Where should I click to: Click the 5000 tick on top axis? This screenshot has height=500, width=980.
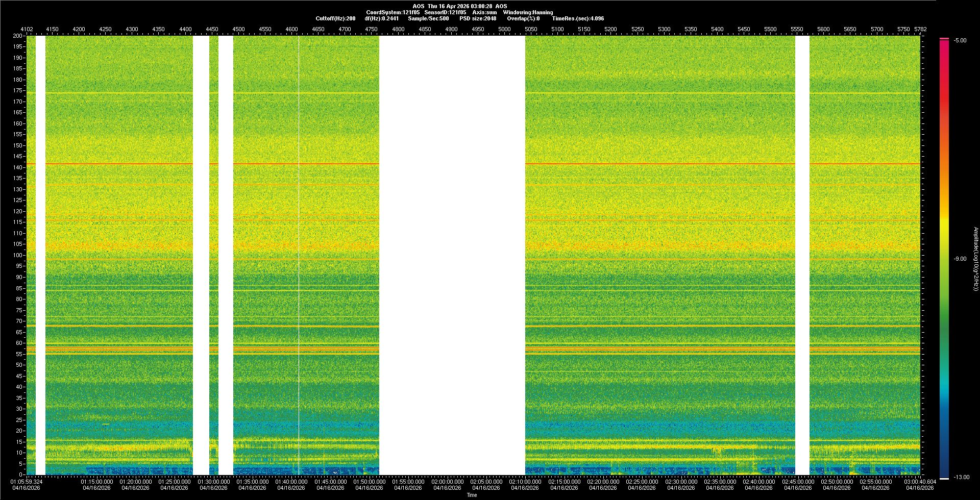pyautogui.click(x=504, y=29)
